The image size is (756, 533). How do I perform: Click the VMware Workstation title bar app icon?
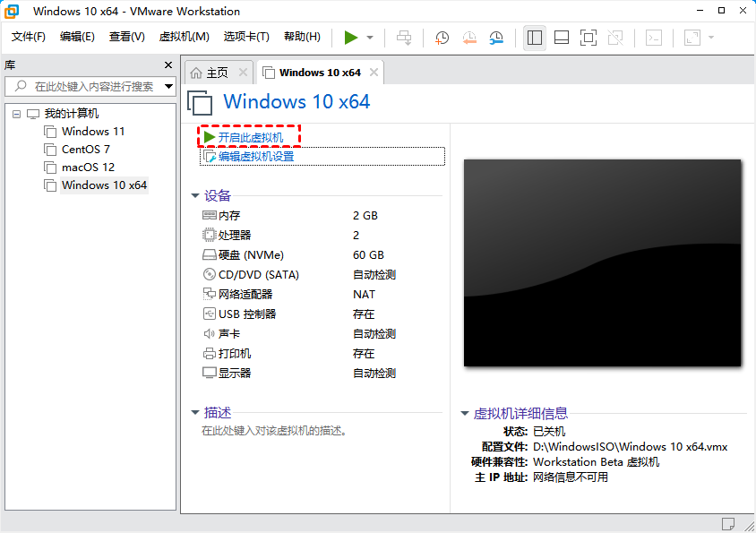pos(12,11)
